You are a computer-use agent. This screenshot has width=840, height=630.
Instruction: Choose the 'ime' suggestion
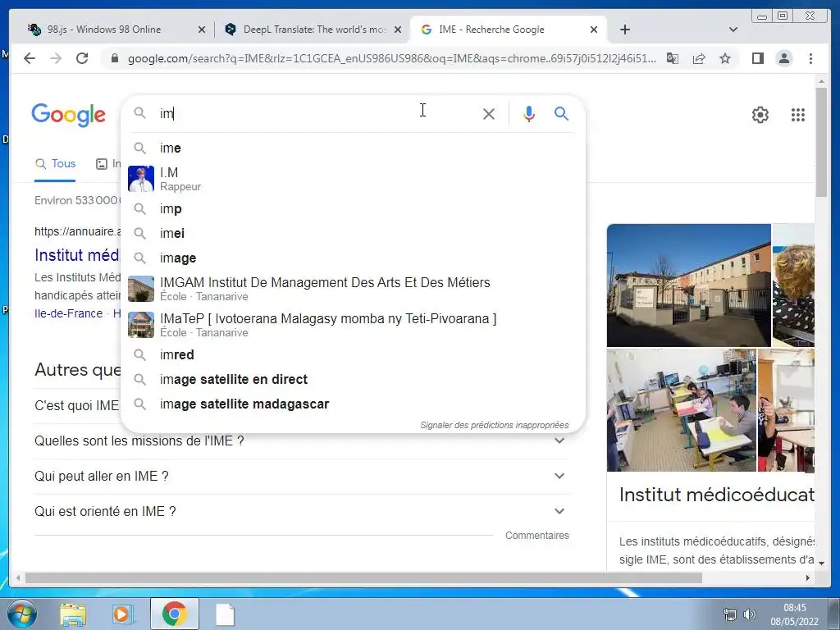point(353,148)
